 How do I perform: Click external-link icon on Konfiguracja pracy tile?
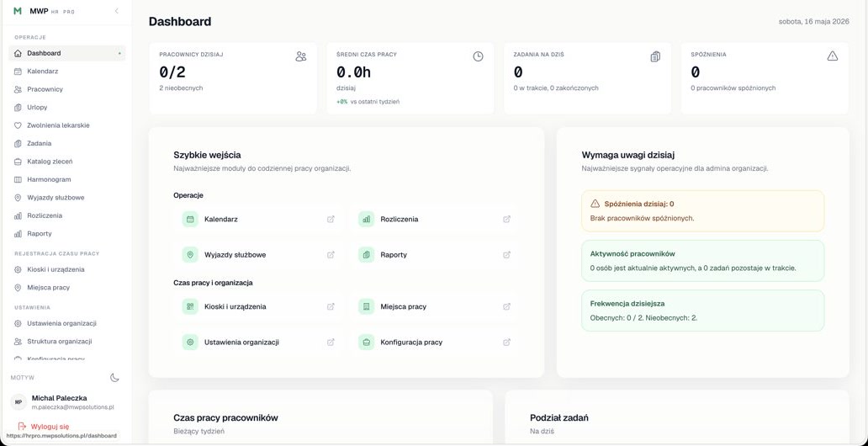[506, 342]
